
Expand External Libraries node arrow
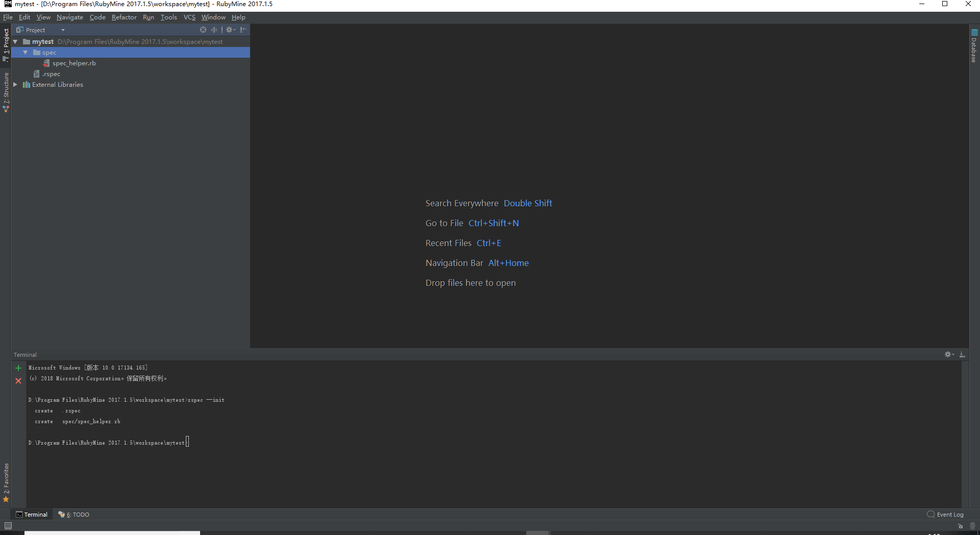pos(15,85)
